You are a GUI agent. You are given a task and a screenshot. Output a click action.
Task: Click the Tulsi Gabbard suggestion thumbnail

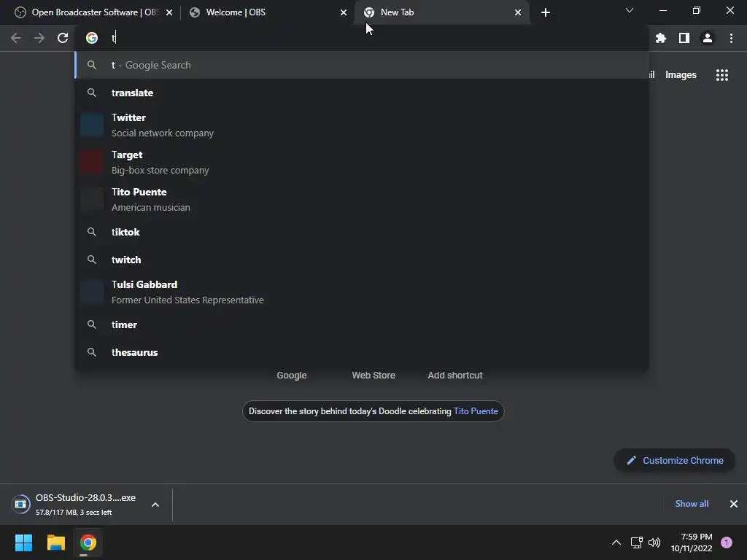point(92,292)
